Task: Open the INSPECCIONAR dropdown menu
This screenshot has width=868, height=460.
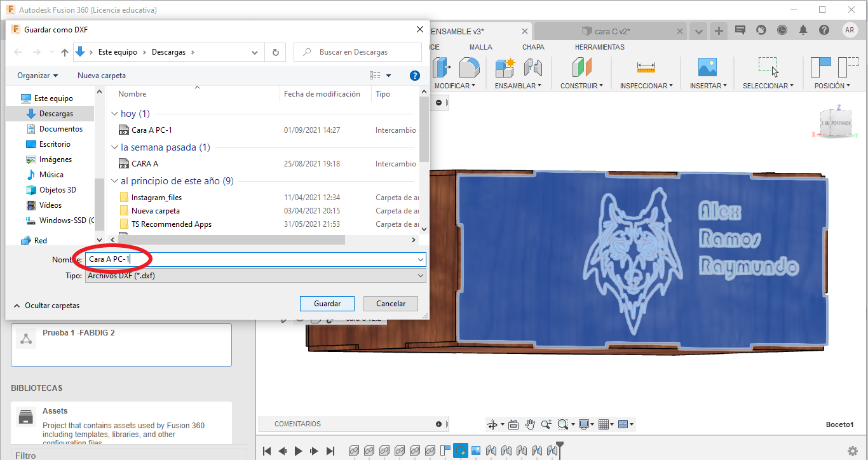Action: point(647,86)
